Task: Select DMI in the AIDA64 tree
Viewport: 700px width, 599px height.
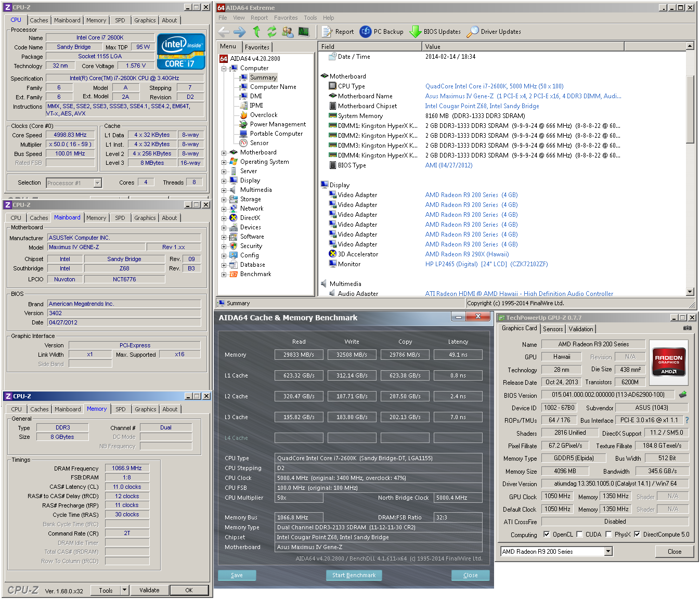Action: (256, 96)
